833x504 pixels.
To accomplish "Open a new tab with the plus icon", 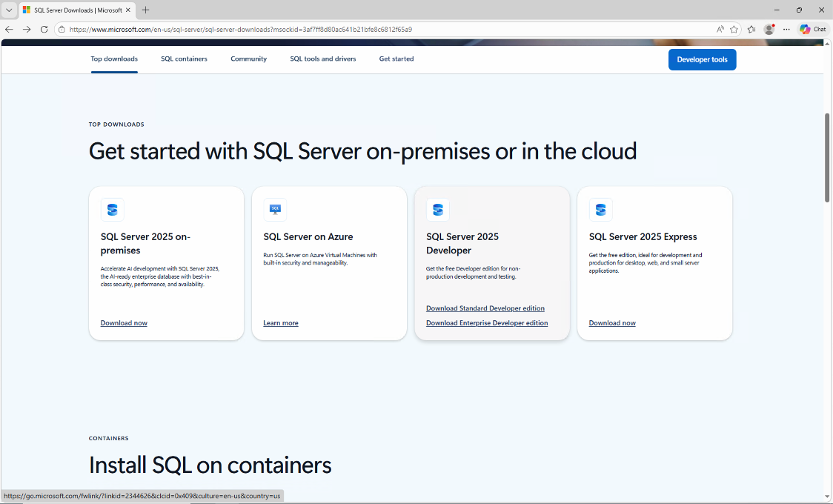I will click(x=145, y=10).
